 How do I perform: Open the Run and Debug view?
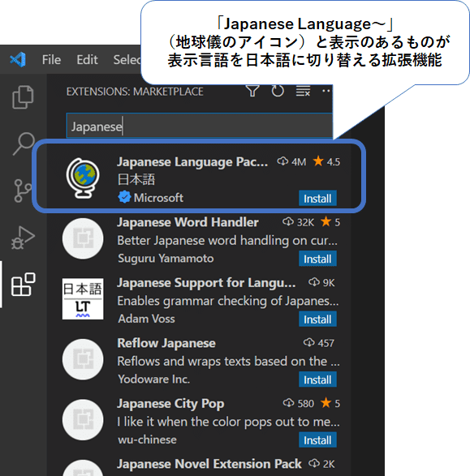(23, 238)
